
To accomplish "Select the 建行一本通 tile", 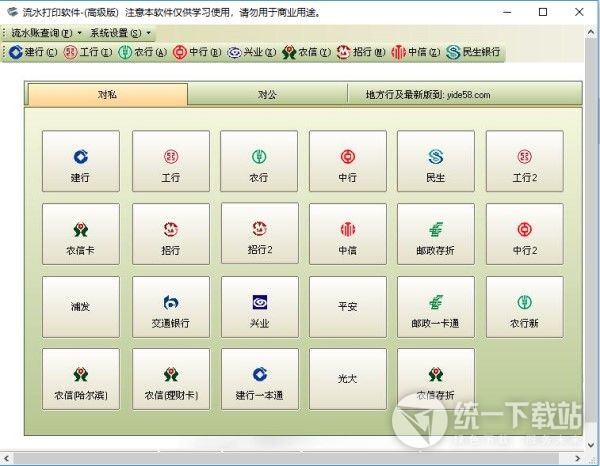I will click(259, 379).
